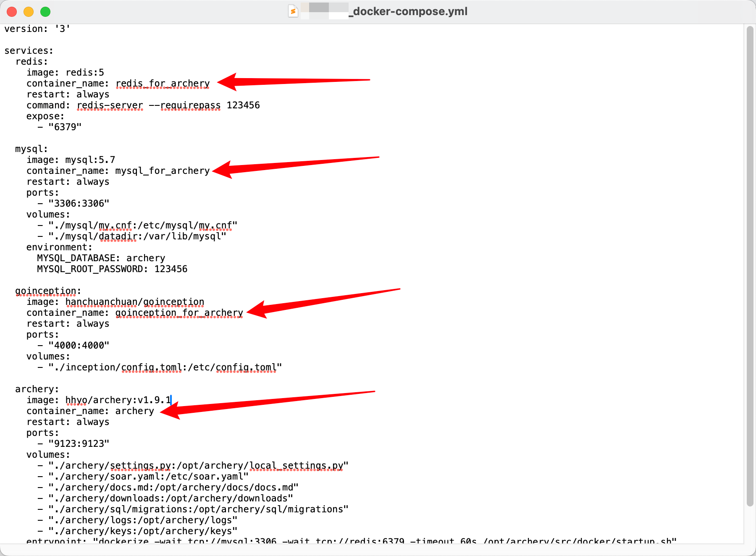The height and width of the screenshot is (556, 756).
Task: Click the ./archery/soar.yaml volume entry
Action: tap(148, 477)
